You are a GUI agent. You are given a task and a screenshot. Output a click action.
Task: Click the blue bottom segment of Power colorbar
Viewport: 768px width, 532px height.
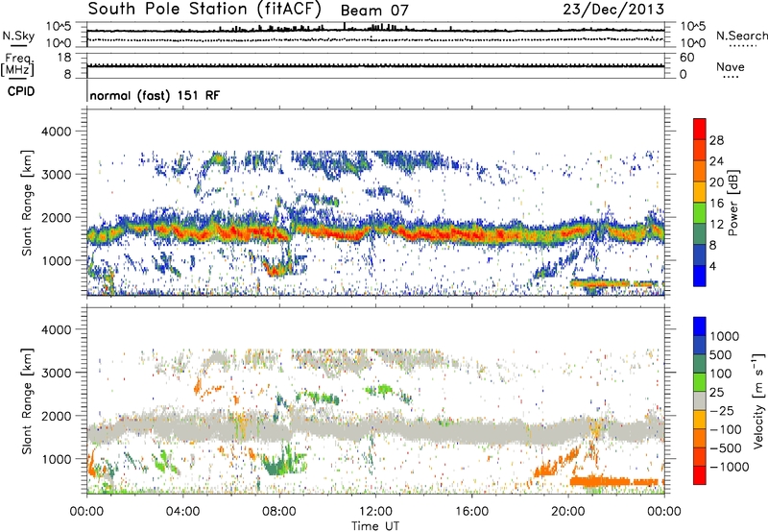pos(700,276)
